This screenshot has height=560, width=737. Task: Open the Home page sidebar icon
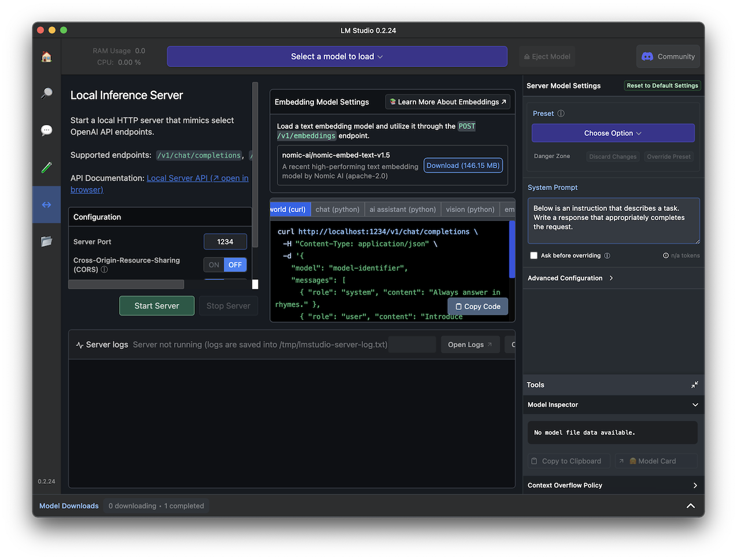coord(47,57)
